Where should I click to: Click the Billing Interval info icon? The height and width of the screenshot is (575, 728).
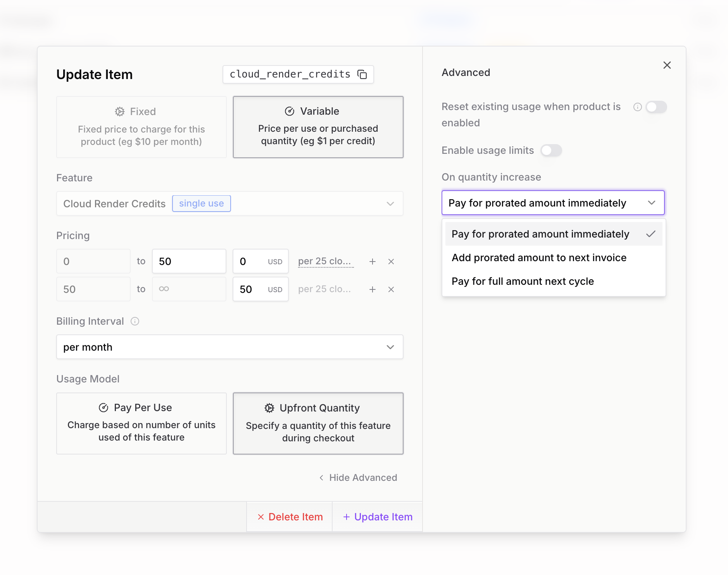pyautogui.click(x=135, y=321)
